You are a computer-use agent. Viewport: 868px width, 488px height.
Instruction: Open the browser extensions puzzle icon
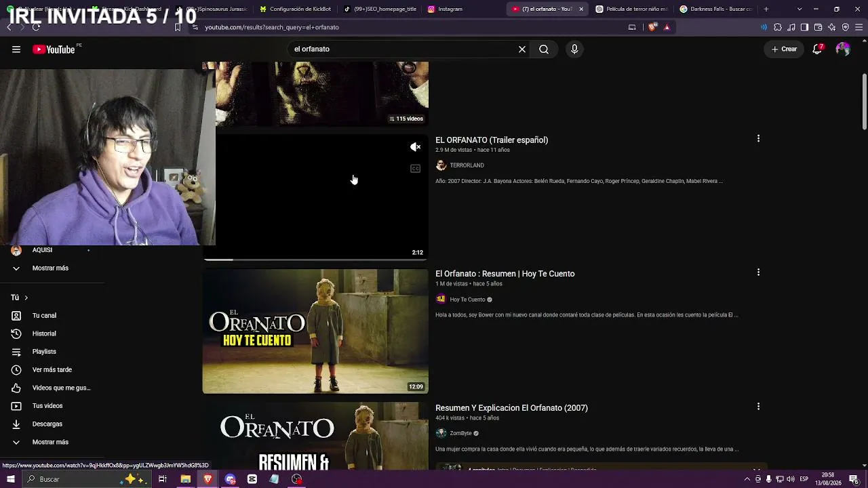(777, 27)
